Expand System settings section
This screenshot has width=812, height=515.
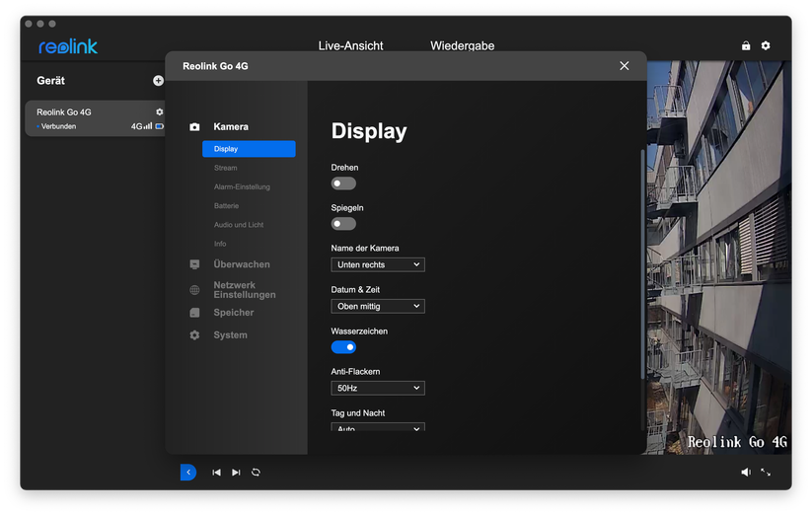(x=231, y=335)
